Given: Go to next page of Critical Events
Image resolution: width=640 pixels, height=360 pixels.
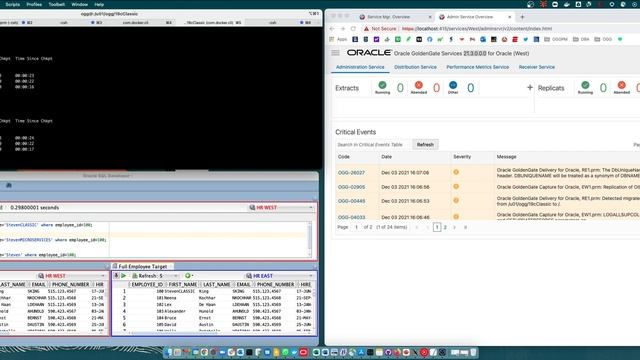Looking at the screenshot, I should [454, 227].
